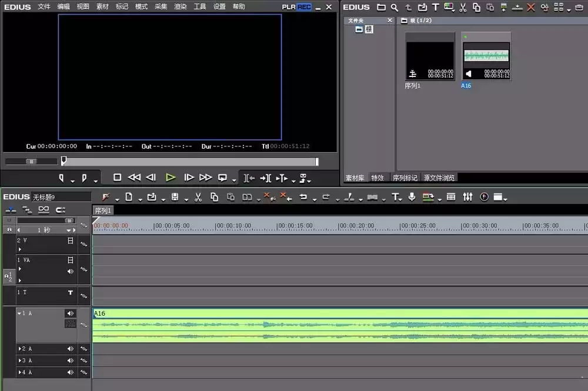
Task: Switch to the 特效 tab
Action: coord(377,178)
